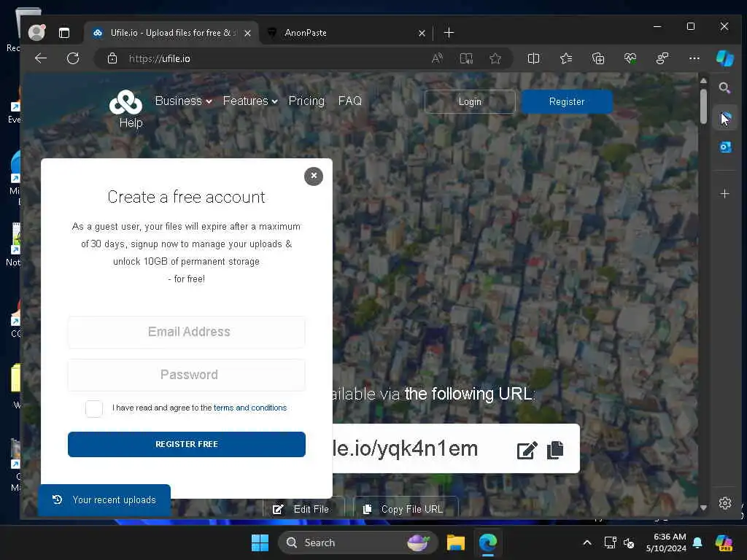Click the scrollbar up arrow
The height and width of the screenshot is (560, 747).
[704, 80]
